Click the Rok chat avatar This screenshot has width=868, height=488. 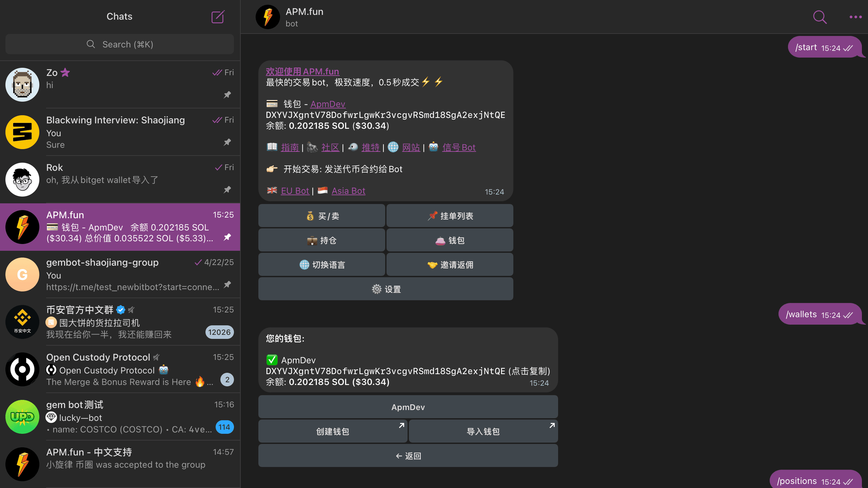(x=22, y=179)
